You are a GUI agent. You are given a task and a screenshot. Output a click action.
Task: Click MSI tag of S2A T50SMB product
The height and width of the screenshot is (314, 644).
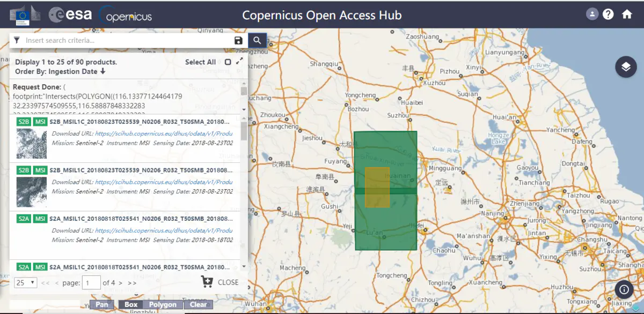pyautogui.click(x=40, y=219)
